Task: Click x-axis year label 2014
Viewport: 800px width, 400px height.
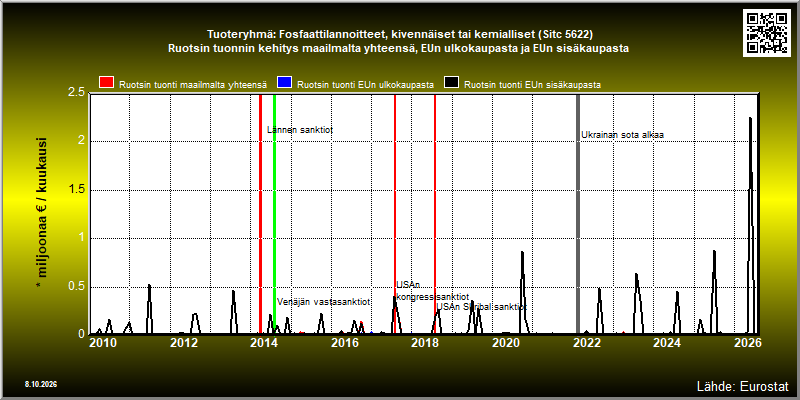Action: click(263, 343)
